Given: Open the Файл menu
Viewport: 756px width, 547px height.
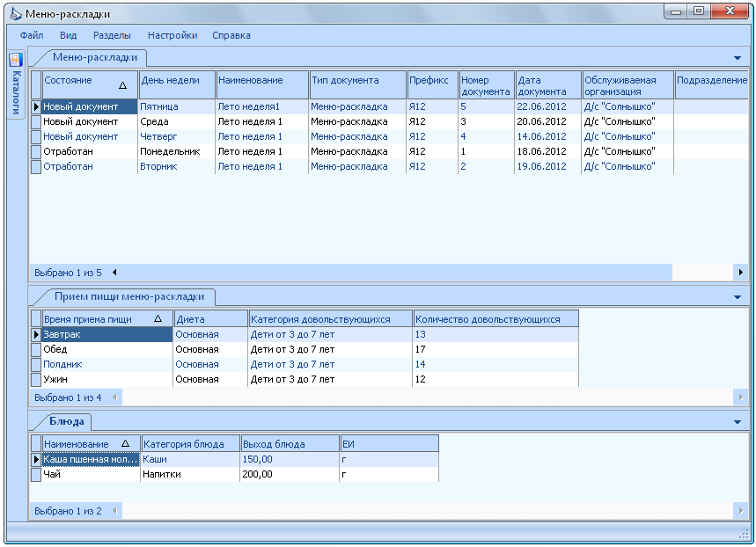Looking at the screenshot, I should 32,35.
